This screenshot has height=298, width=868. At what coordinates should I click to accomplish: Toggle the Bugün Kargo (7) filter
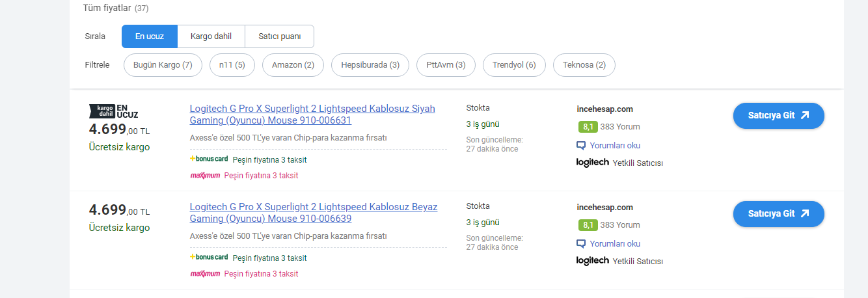[163, 65]
